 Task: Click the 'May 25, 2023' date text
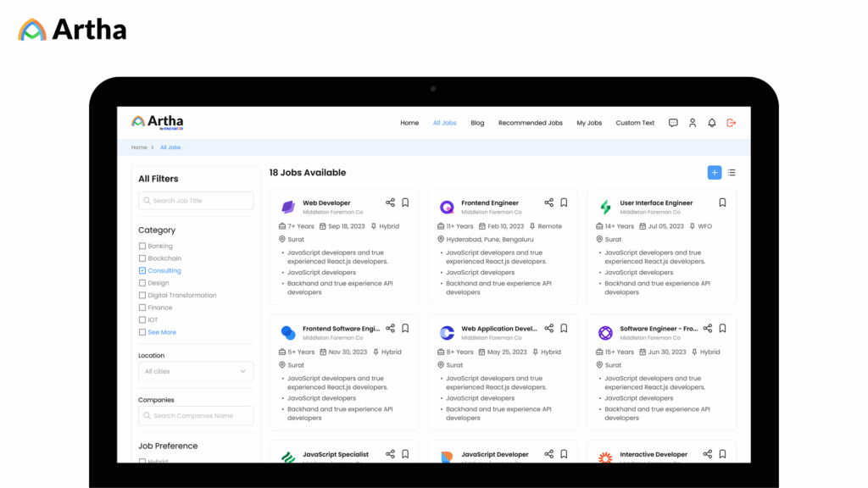(507, 352)
